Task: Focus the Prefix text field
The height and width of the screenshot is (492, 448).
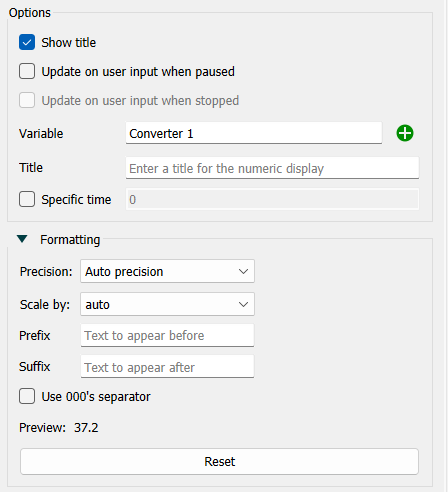Action: tap(167, 335)
